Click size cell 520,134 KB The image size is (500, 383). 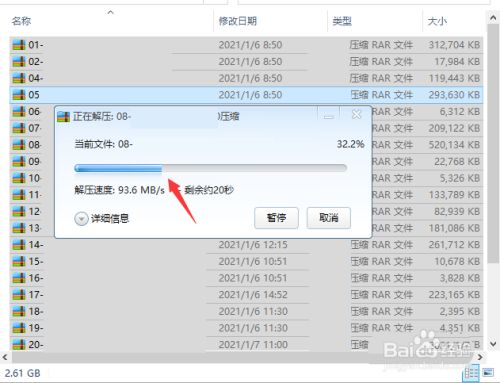454,145
